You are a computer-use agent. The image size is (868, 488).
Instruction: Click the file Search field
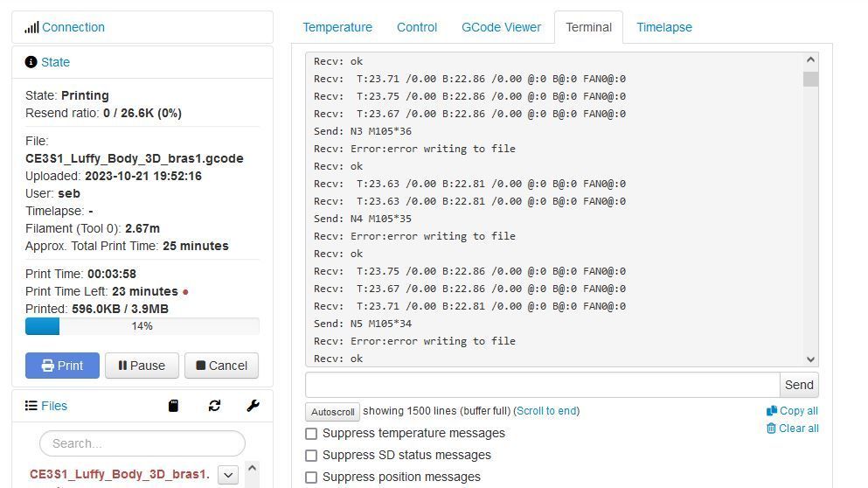click(x=142, y=443)
